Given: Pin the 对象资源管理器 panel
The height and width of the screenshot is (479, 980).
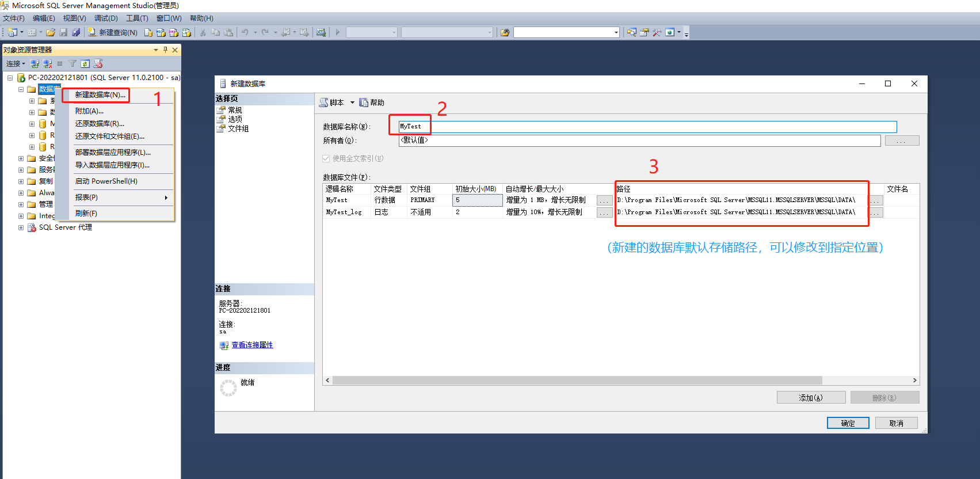Looking at the screenshot, I should click(165, 50).
